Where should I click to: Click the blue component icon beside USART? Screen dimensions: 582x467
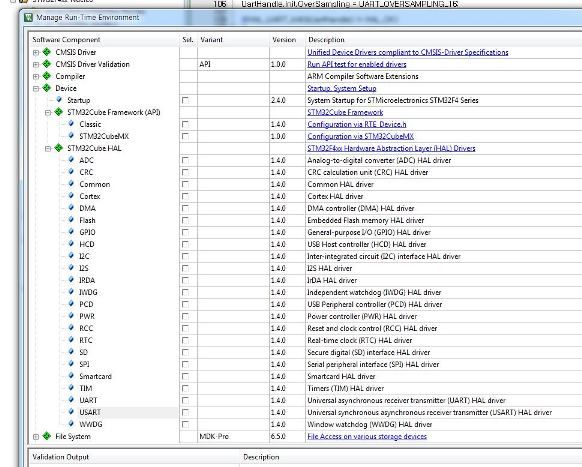[x=71, y=412]
